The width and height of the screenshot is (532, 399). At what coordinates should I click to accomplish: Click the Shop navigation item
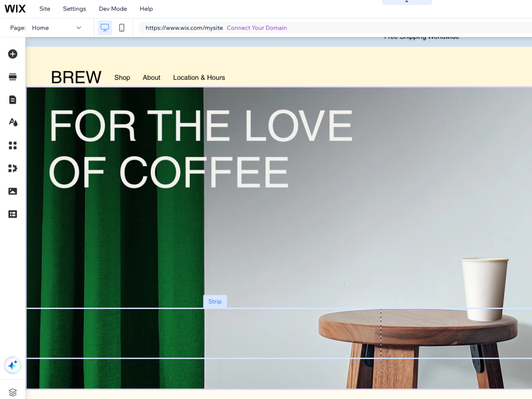122,78
